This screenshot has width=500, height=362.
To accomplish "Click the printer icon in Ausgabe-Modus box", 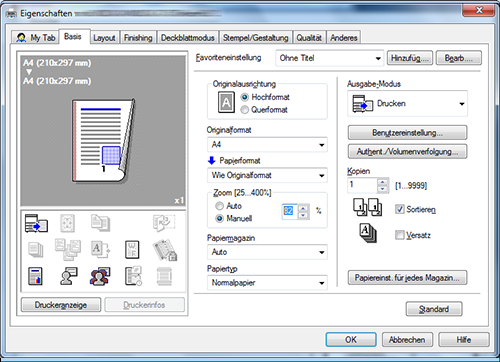I will point(362,104).
